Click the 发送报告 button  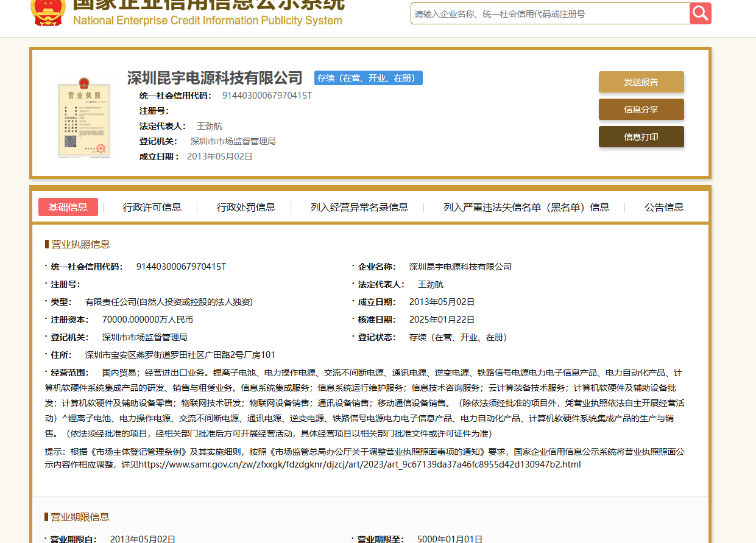[641, 82]
